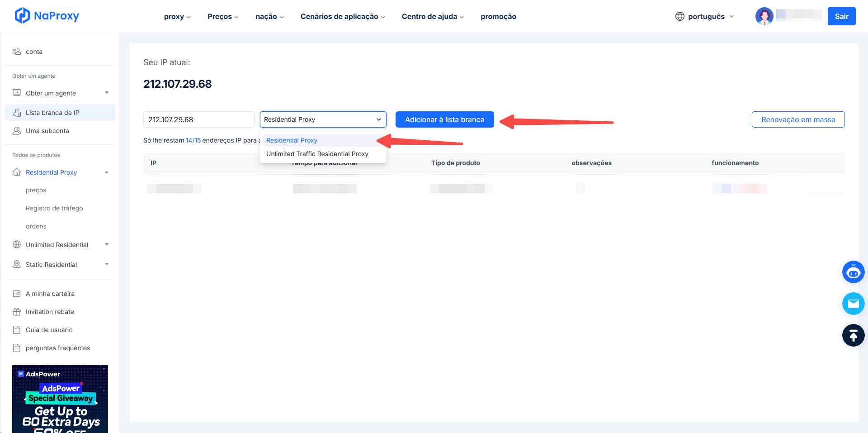Expand the Obter um agente arrow

pyautogui.click(x=107, y=93)
